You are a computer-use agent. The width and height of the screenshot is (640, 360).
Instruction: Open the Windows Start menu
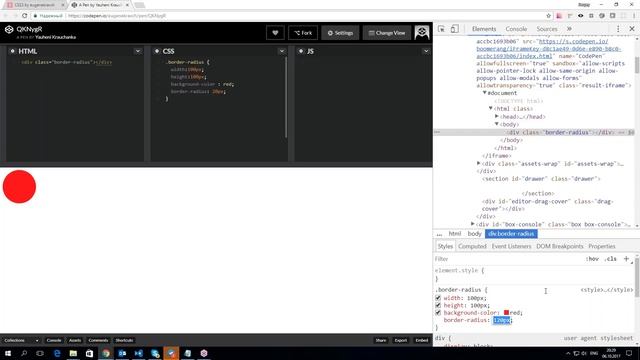click(x=8, y=353)
